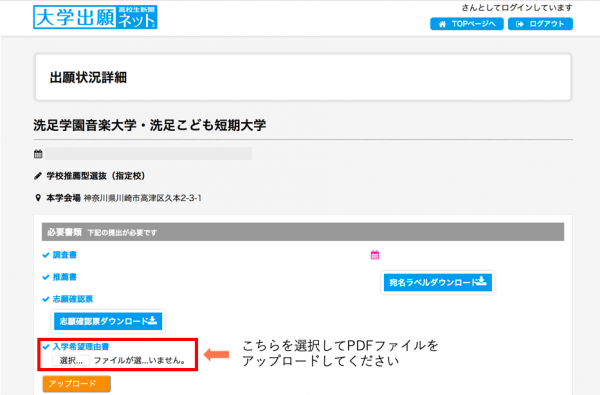Image resolution: width=600 pixels, height=395 pixels.
Task: Click checkmark icon beside 推薦書
Action: [x=46, y=277]
